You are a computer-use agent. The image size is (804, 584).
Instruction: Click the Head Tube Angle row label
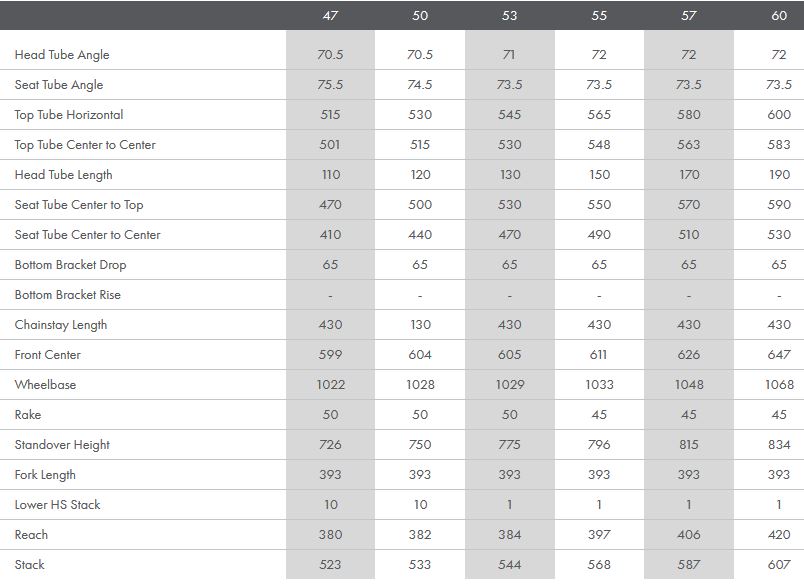pos(62,55)
